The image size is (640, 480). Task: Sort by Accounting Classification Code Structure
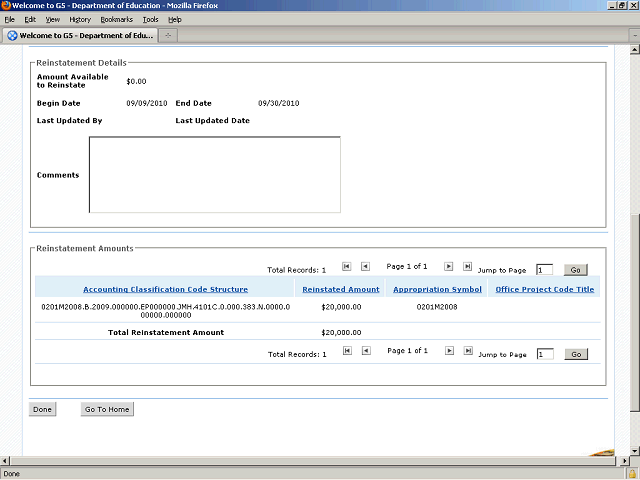pos(165,289)
